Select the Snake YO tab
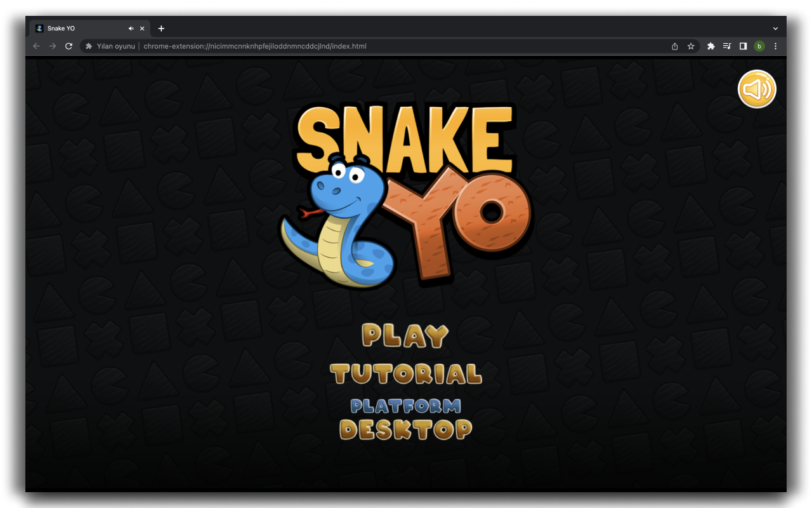The height and width of the screenshot is (508, 812). pyautogui.click(x=76, y=28)
